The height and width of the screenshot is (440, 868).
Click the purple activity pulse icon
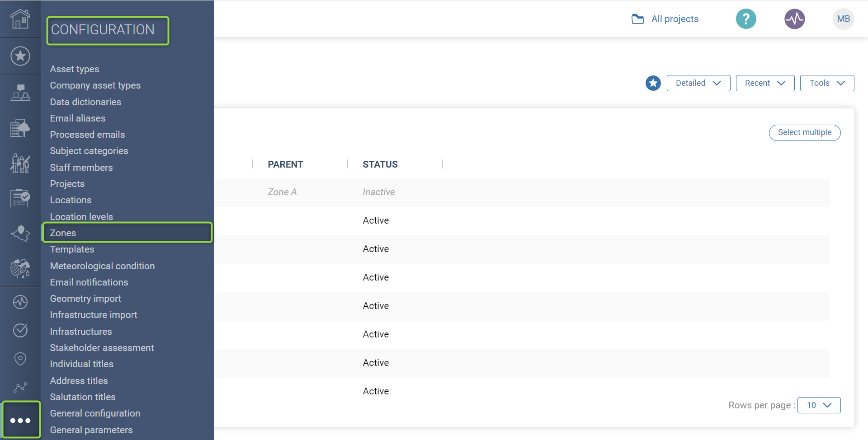pyautogui.click(x=794, y=19)
